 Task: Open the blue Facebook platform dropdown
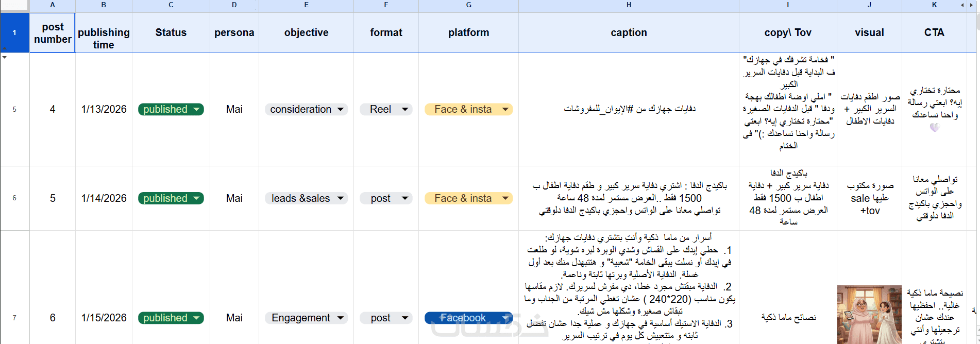coord(505,318)
